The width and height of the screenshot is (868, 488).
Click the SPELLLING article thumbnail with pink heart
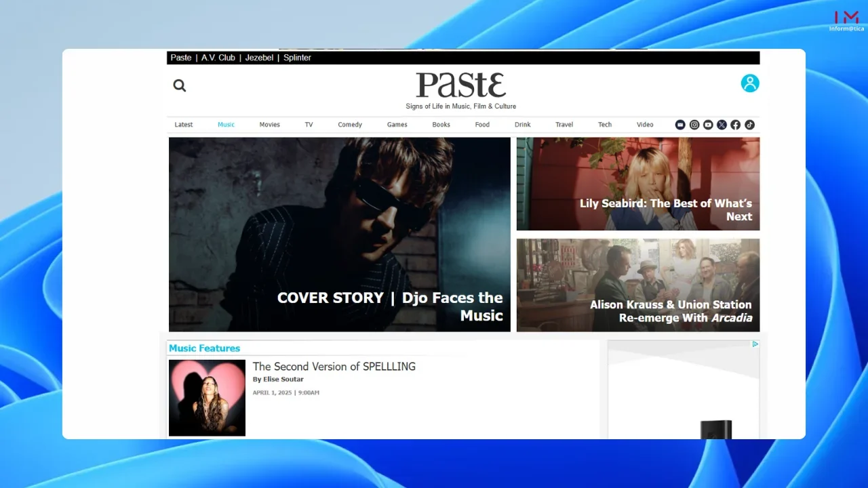(207, 398)
